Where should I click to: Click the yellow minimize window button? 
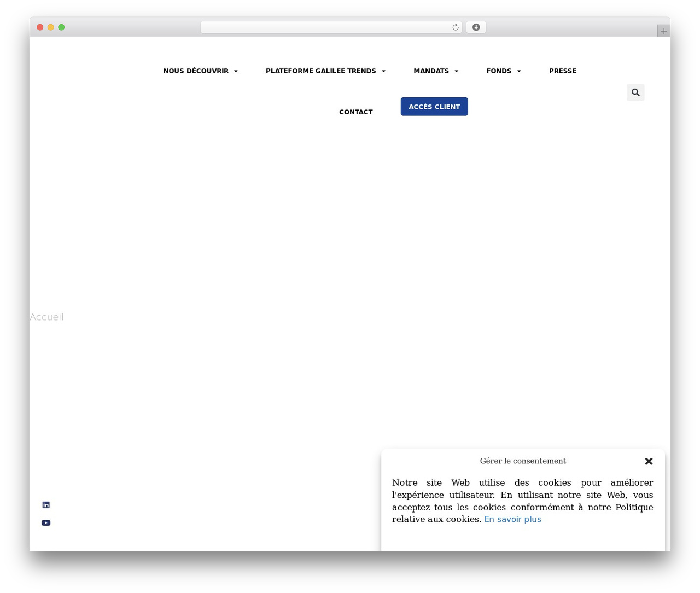coord(50,27)
